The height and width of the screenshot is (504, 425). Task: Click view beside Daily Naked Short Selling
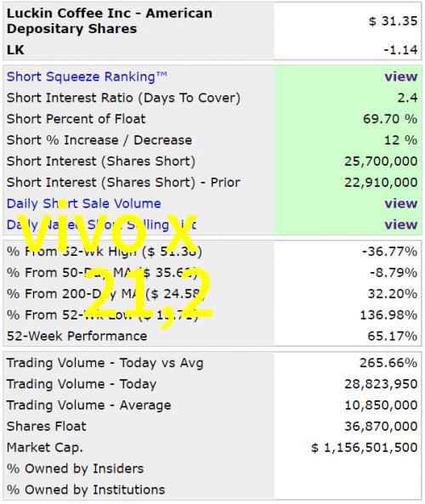[401, 224]
